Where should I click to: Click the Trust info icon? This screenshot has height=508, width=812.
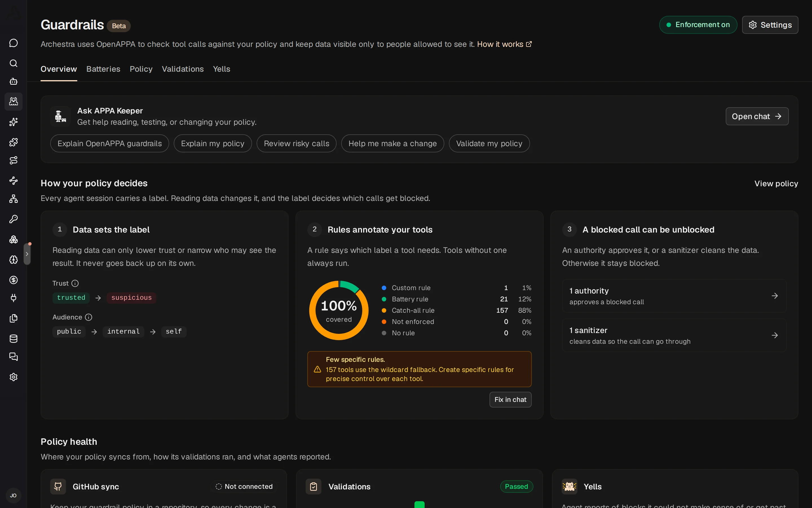click(x=75, y=283)
